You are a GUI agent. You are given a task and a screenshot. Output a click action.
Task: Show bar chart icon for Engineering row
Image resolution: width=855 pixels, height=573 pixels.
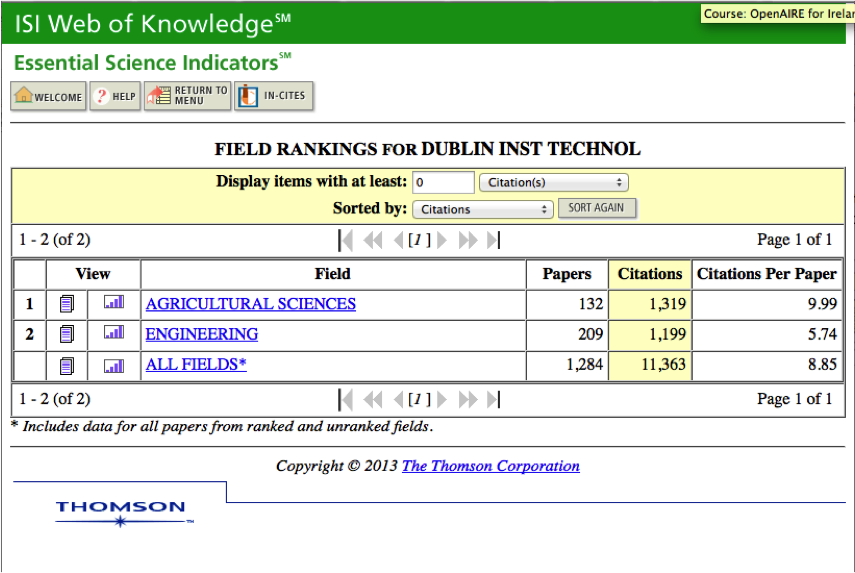pyautogui.click(x=114, y=334)
